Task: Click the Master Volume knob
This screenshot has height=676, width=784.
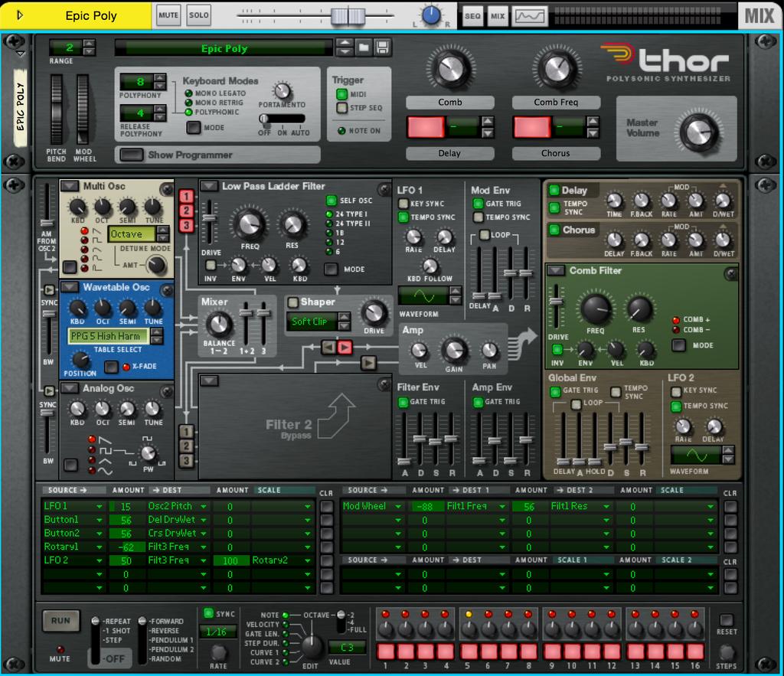Action: (x=699, y=132)
